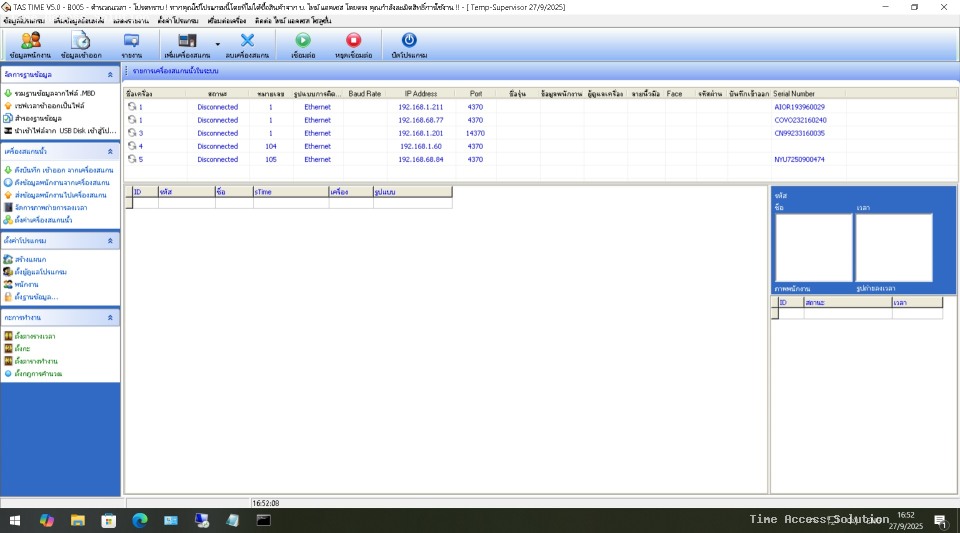Click สำรองฐานข้อมูล (backup database) link
The width and height of the screenshot is (960, 533).
point(38,118)
